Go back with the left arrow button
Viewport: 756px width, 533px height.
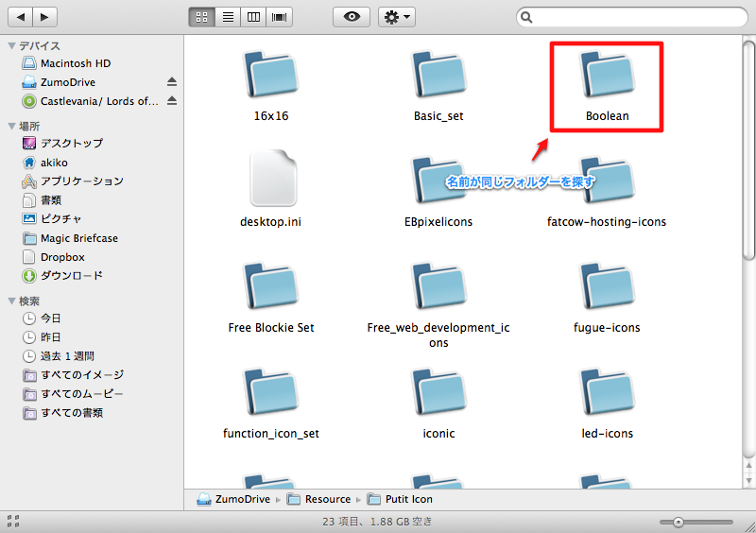pyautogui.click(x=20, y=17)
